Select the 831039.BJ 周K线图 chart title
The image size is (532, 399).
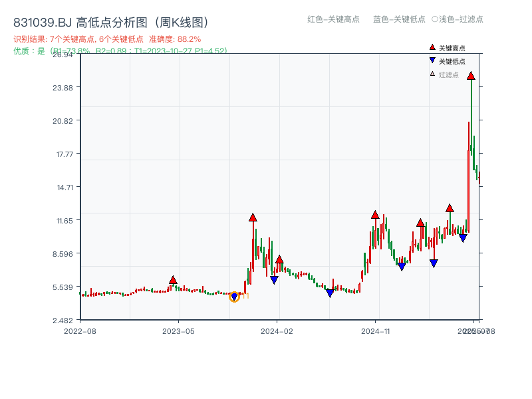pos(112,21)
